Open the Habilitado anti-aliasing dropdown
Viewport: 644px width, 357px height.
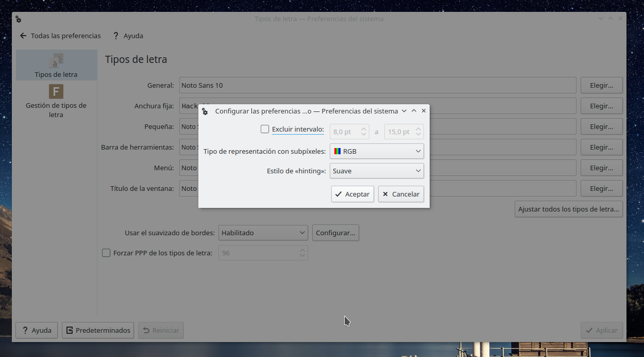[x=263, y=233]
